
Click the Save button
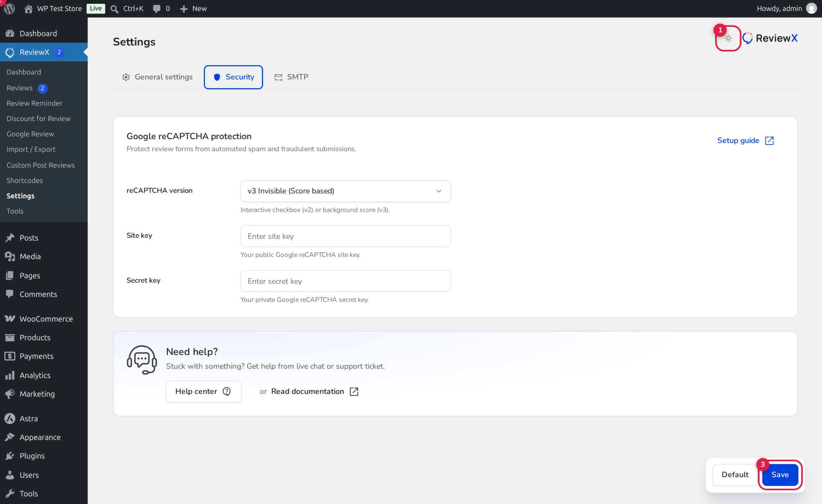point(780,474)
